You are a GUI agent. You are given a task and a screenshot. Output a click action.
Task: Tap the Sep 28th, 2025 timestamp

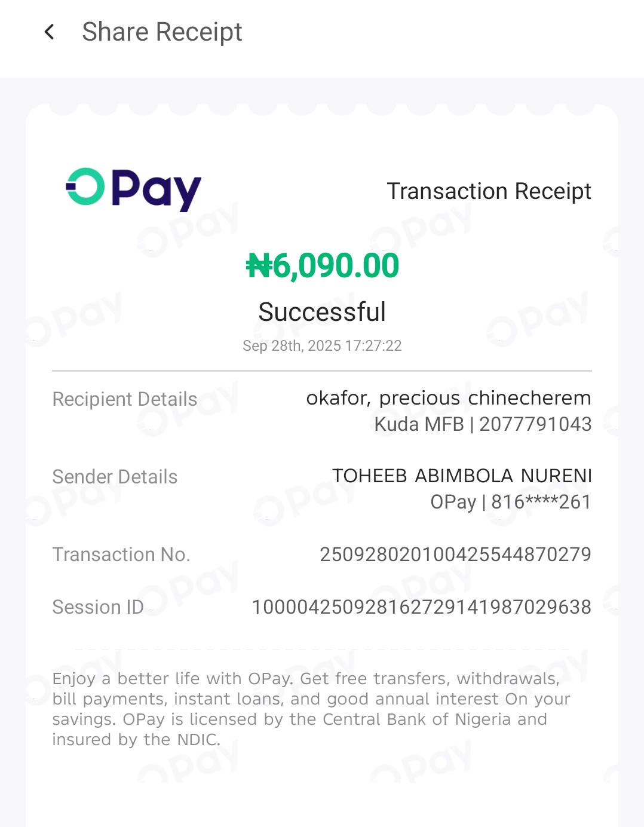[x=322, y=346]
